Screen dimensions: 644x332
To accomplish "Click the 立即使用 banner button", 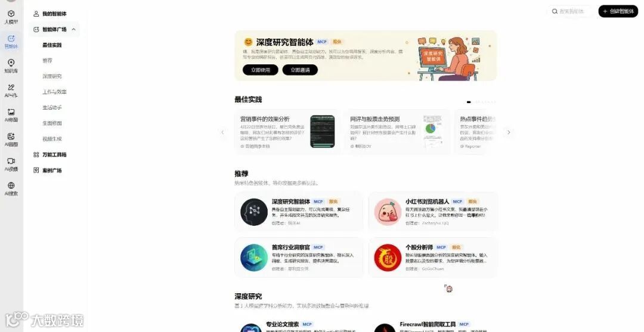I will coord(261,70).
